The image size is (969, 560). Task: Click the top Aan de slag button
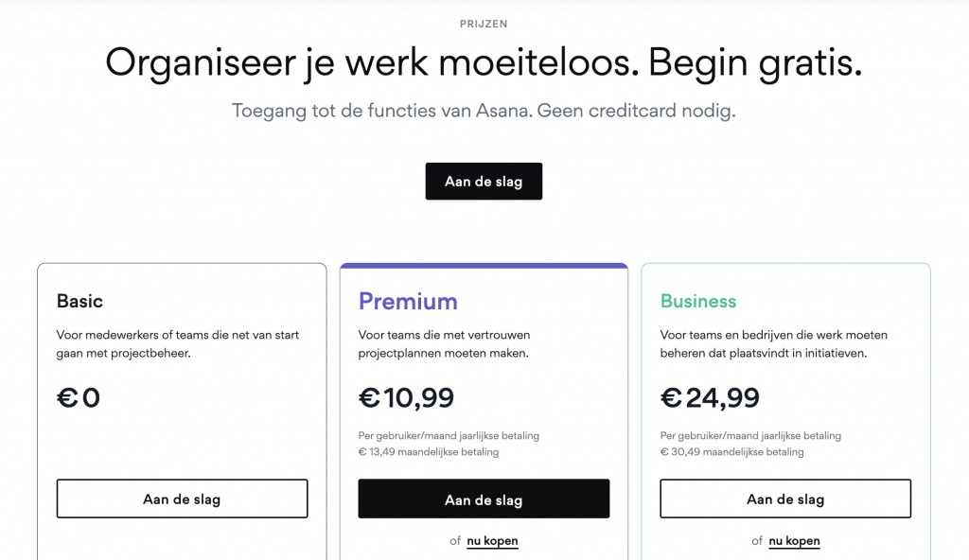[x=484, y=182]
